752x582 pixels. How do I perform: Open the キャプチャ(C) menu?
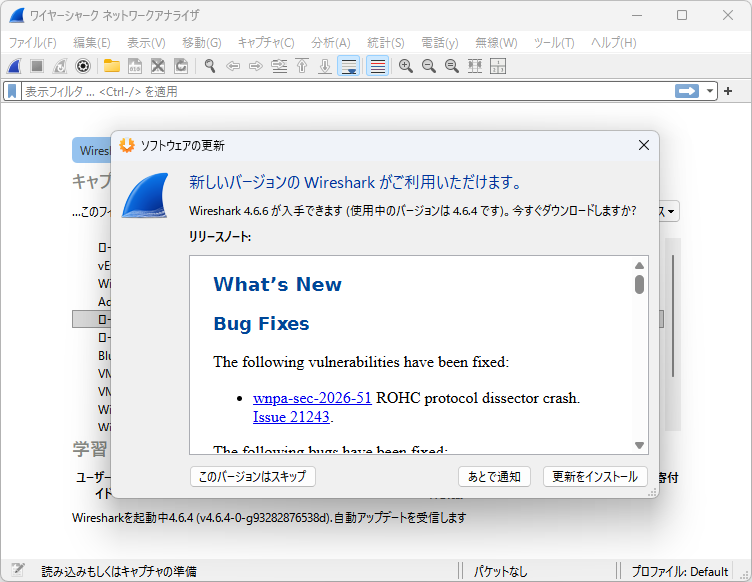(x=266, y=43)
